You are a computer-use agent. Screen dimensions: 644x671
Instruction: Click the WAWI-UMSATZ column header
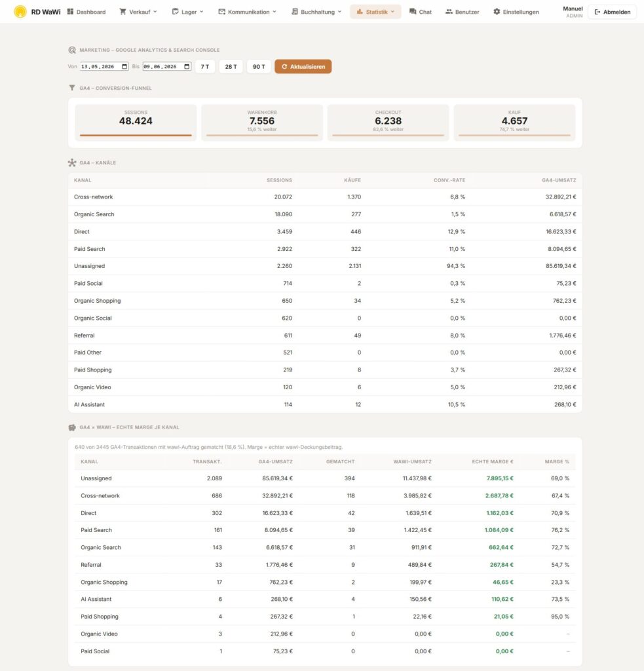pyautogui.click(x=413, y=462)
